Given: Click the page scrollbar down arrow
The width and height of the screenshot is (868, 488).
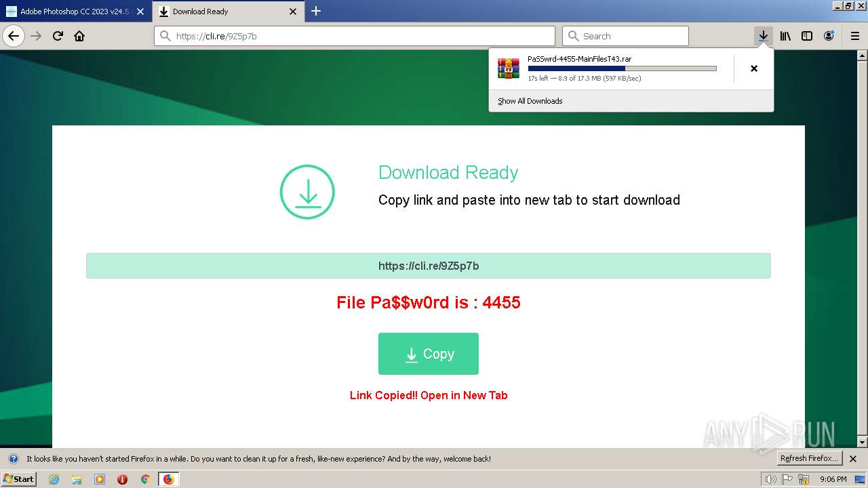Looking at the screenshot, I should 863,443.
